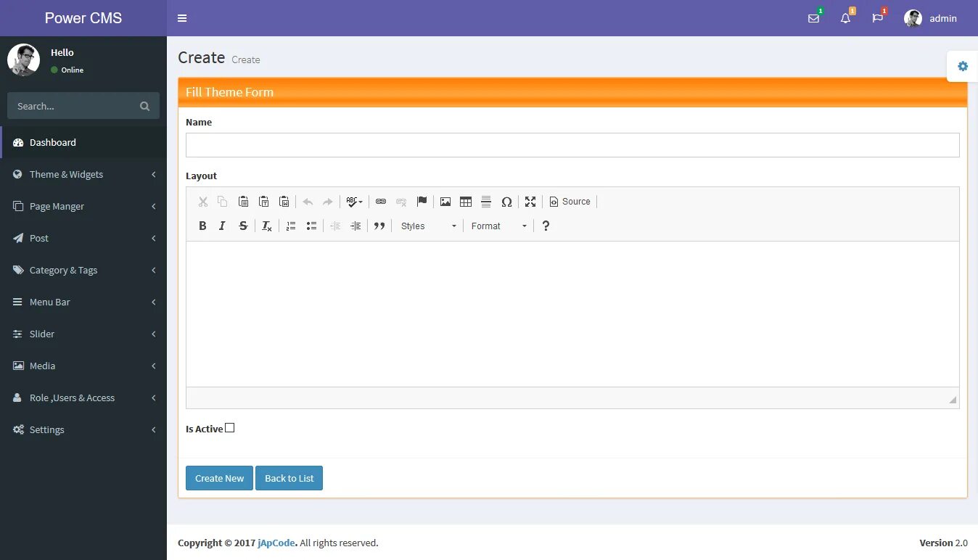Insert a link with the Link icon
The image size is (978, 560).
381,202
